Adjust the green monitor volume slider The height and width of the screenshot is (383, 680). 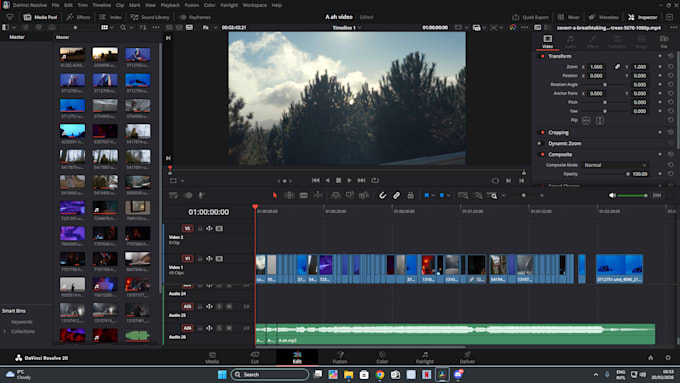point(632,196)
